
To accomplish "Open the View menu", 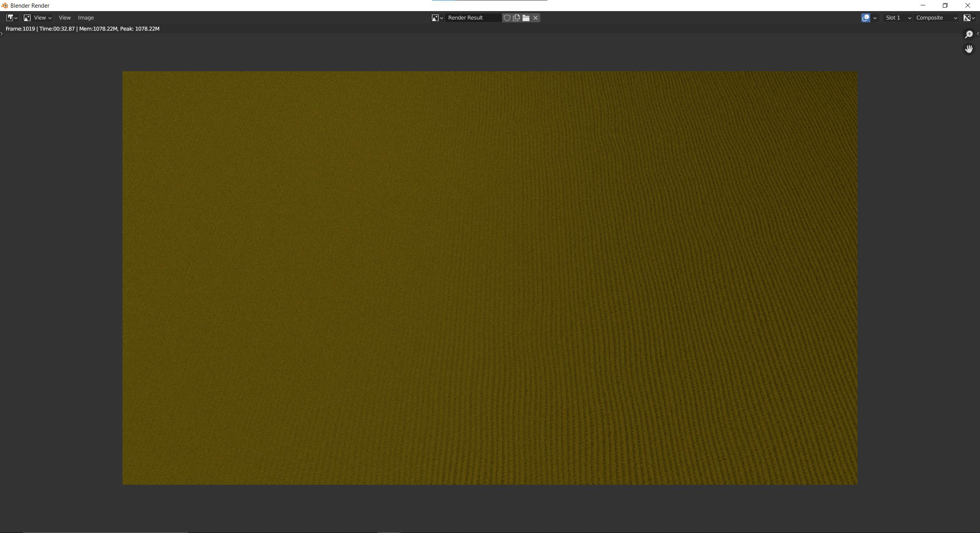I will pos(65,18).
